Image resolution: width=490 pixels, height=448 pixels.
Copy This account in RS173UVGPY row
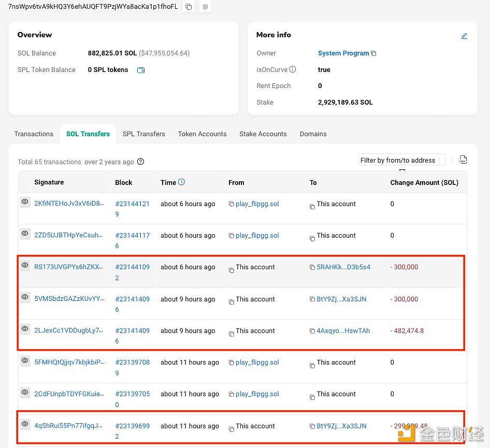click(231, 270)
